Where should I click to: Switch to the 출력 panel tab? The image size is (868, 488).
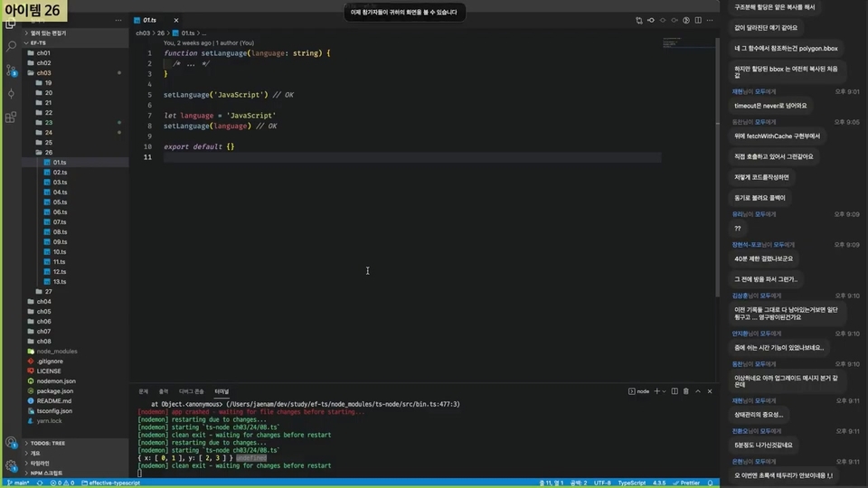point(164,391)
